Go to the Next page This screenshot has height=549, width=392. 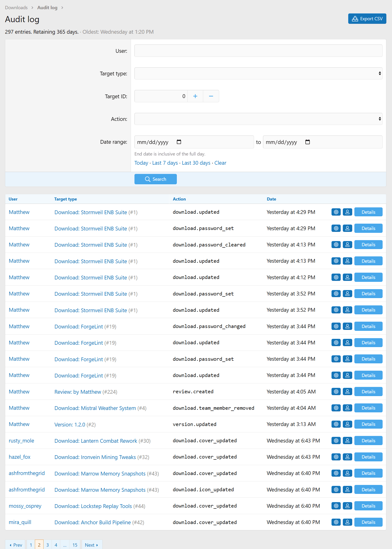[92, 545]
